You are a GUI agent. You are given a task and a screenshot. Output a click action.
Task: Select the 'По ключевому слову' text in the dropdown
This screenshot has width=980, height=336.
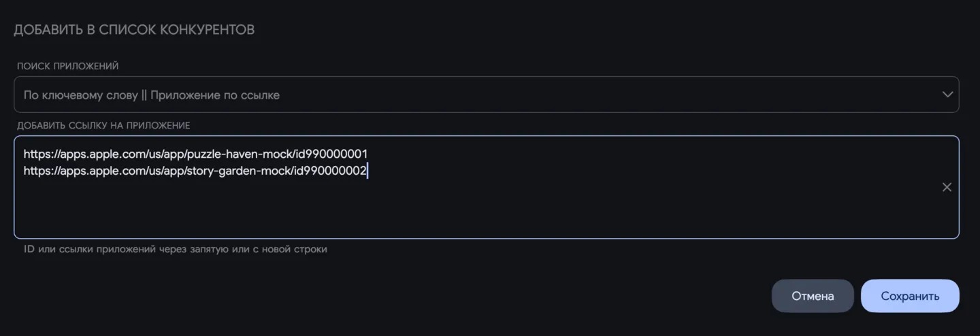click(81, 95)
